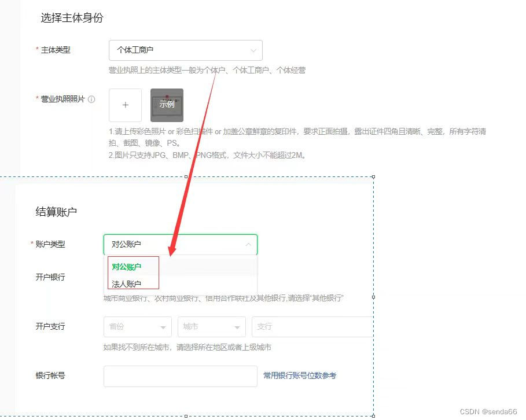The image size is (526, 420).
Task: Click the dropdown arrow on 主体类型 field
Action: tap(253, 50)
